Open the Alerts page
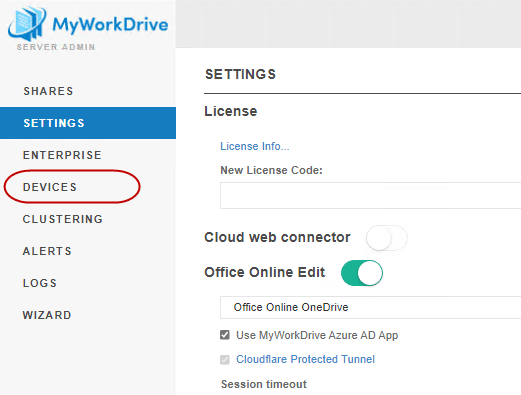Viewport: 521px width, 395px height. 47,251
